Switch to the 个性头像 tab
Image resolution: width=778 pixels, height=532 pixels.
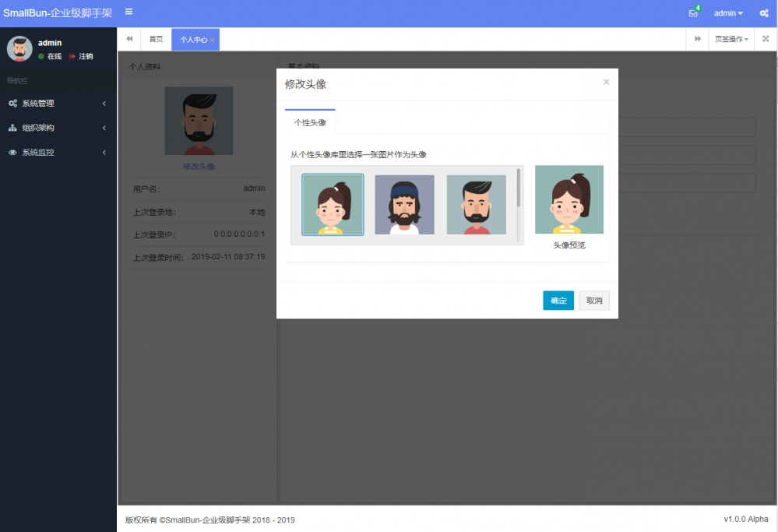point(309,122)
